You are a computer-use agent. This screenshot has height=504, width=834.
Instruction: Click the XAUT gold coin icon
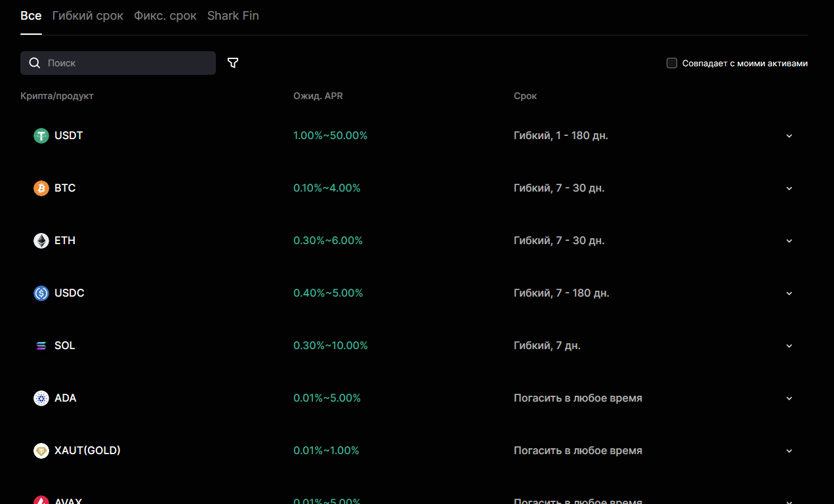[x=41, y=451]
